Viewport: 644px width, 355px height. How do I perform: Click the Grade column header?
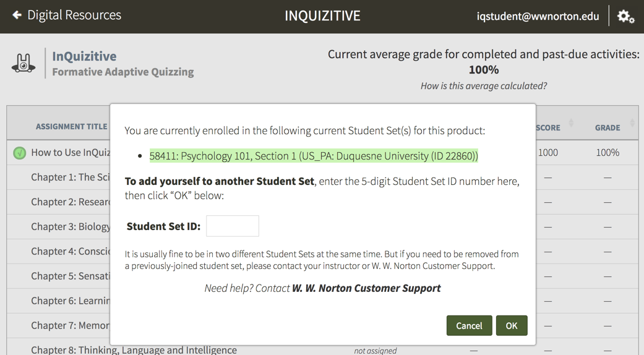click(x=607, y=127)
